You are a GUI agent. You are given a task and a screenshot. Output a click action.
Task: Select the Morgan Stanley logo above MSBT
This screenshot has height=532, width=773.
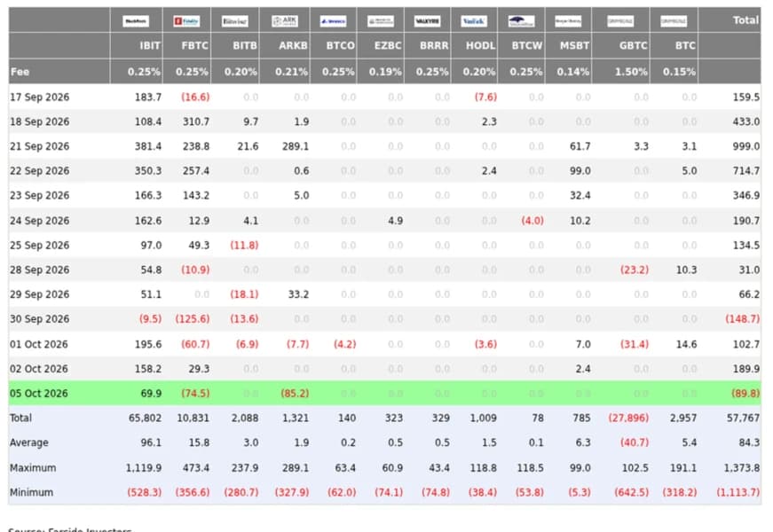click(x=568, y=21)
